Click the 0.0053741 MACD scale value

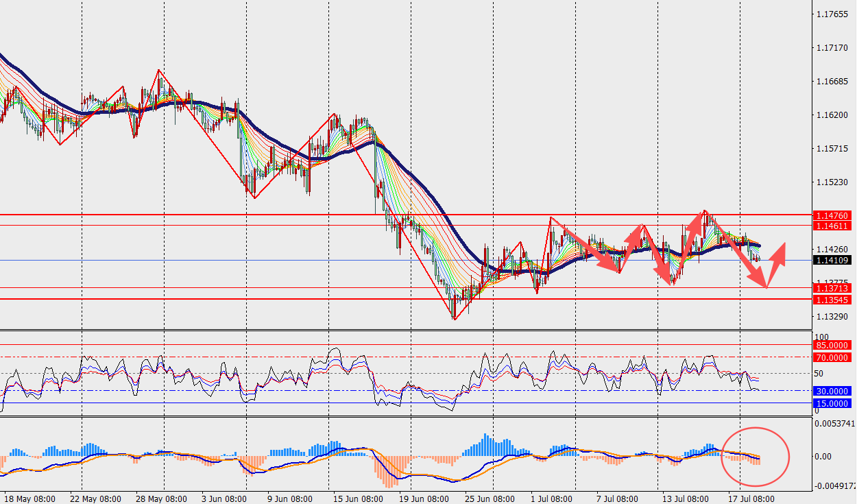coord(834,423)
